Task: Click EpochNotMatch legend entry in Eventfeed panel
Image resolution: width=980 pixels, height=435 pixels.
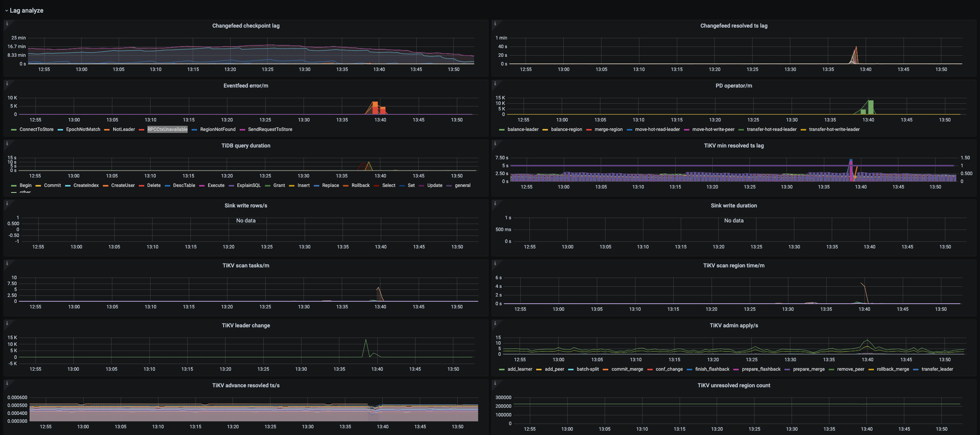Action: (83, 129)
